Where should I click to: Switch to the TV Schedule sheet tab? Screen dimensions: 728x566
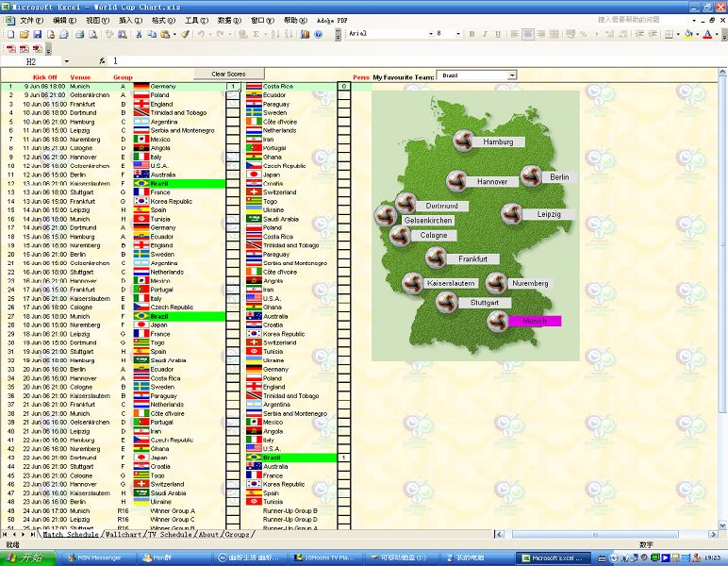[170, 535]
